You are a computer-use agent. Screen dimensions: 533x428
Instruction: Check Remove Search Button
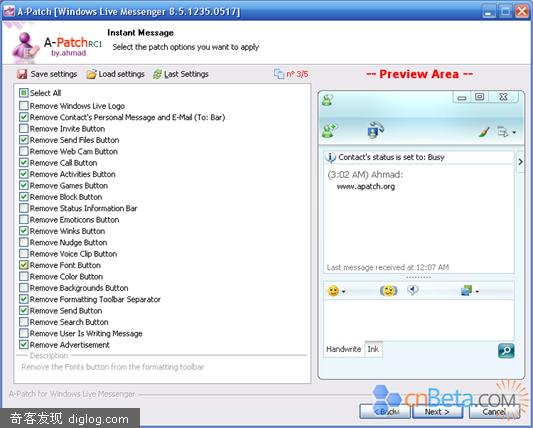tap(23, 322)
